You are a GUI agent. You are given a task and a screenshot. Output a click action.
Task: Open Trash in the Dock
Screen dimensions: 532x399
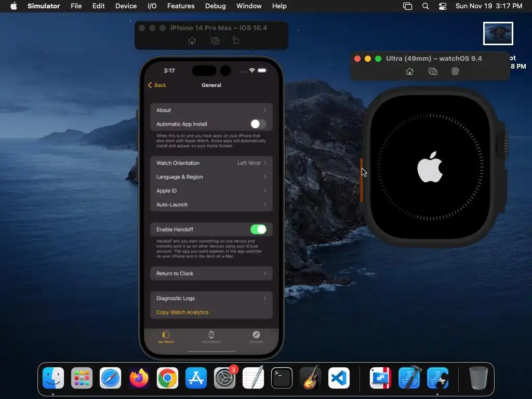478,378
